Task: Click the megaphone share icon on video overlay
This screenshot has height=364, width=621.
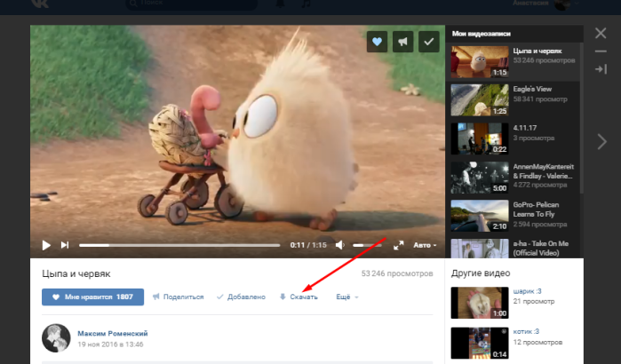Action: (402, 42)
